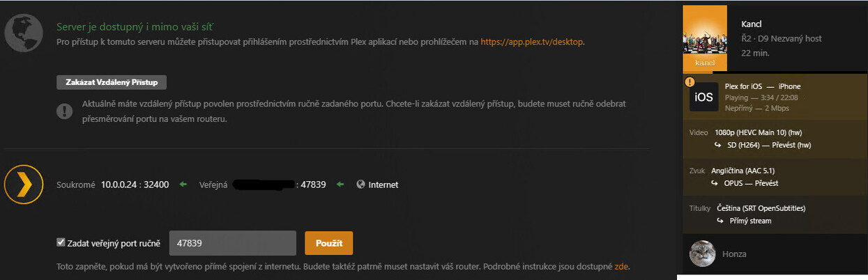Image resolution: width=868 pixels, height=280 pixels.
Task: Click the public port input field
Action: [233, 243]
